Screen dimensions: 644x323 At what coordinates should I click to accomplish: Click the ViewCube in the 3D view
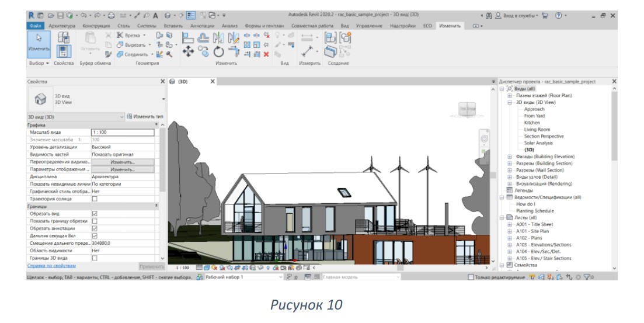[x=467, y=109]
